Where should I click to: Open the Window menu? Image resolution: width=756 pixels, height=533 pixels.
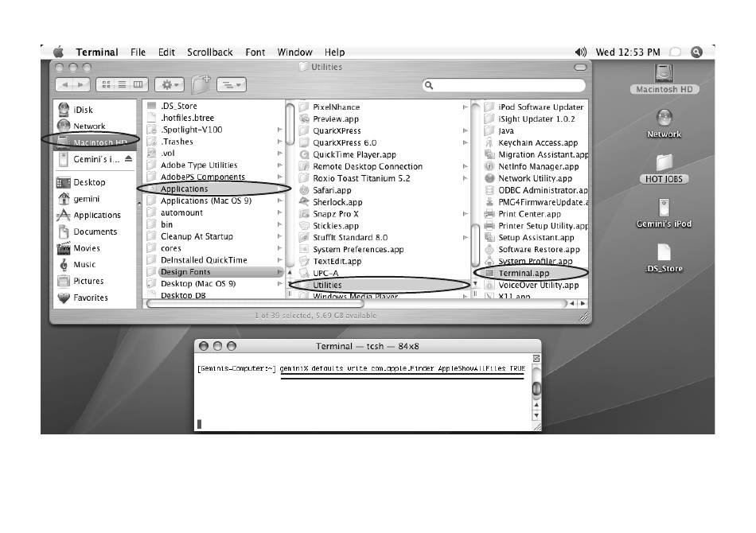[x=294, y=52]
